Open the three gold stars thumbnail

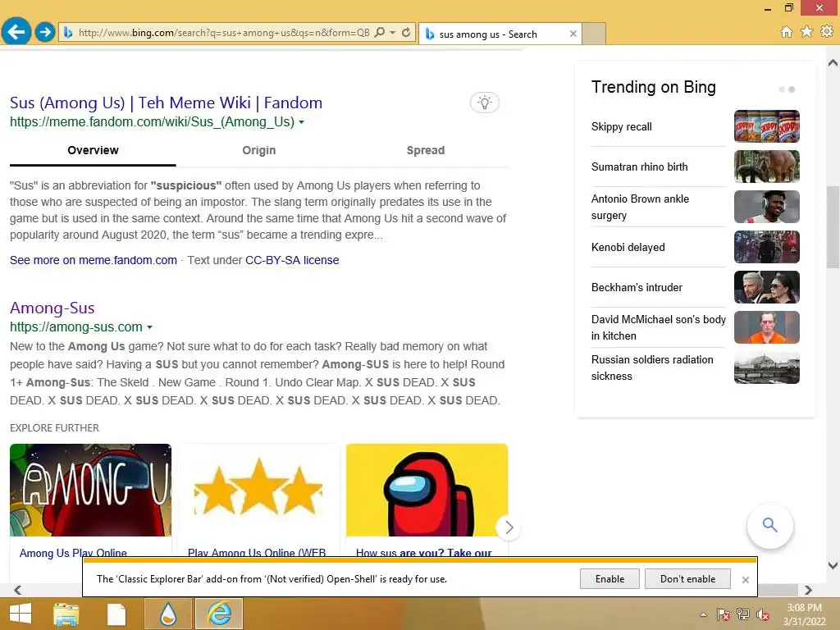(x=258, y=490)
